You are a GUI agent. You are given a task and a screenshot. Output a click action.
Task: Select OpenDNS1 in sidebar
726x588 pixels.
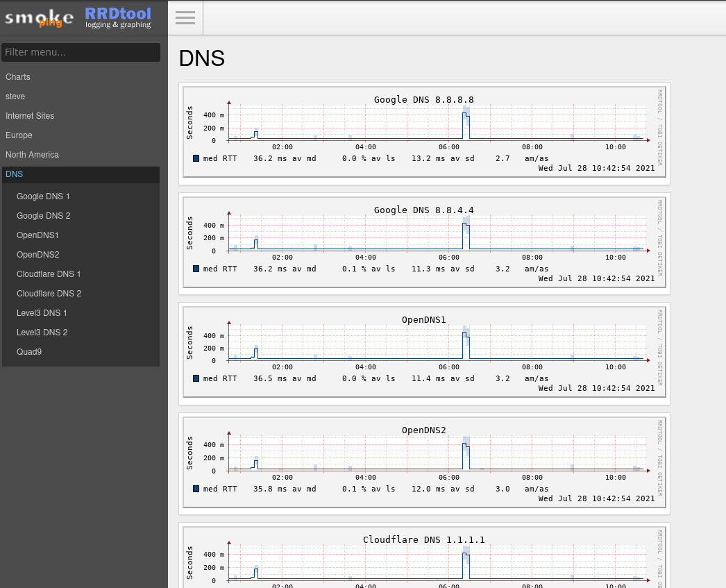pos(37,235)
